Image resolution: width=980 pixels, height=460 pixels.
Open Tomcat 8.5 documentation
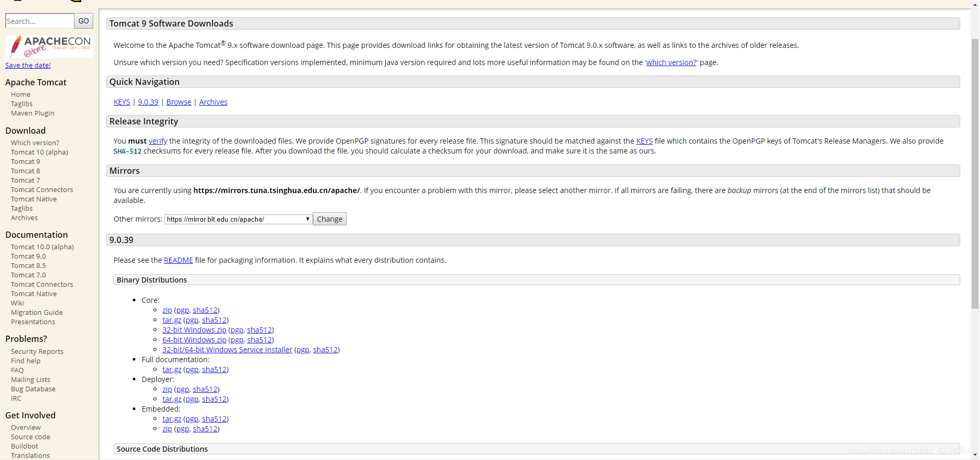click(29, 266)
